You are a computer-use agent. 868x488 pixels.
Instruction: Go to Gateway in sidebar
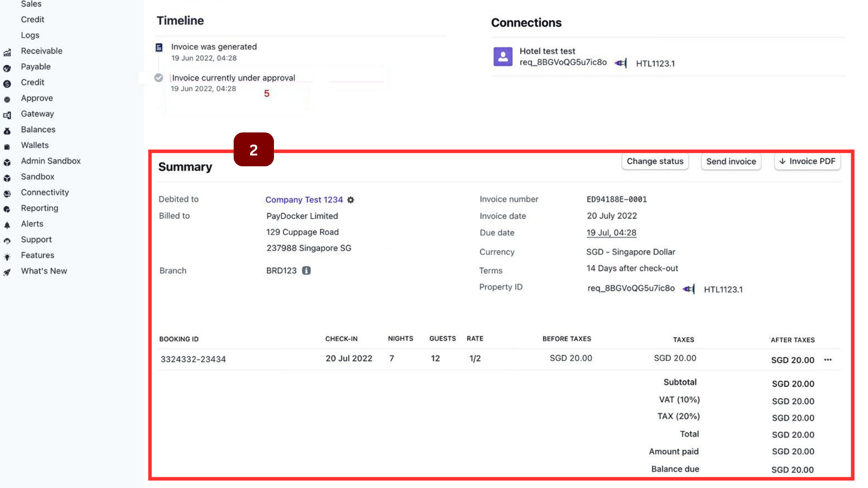(38, 114)
